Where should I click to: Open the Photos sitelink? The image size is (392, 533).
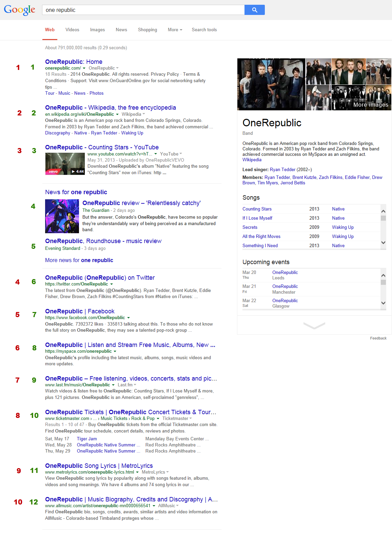[97, 93]
